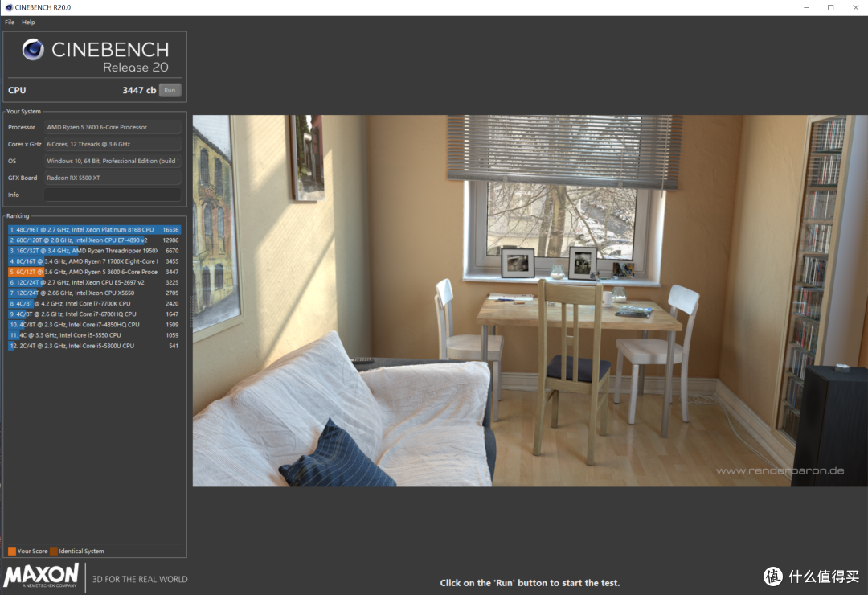868x595 pixels.
Task: Click the MAXON logo at bottom left
Action: [41, 576]
